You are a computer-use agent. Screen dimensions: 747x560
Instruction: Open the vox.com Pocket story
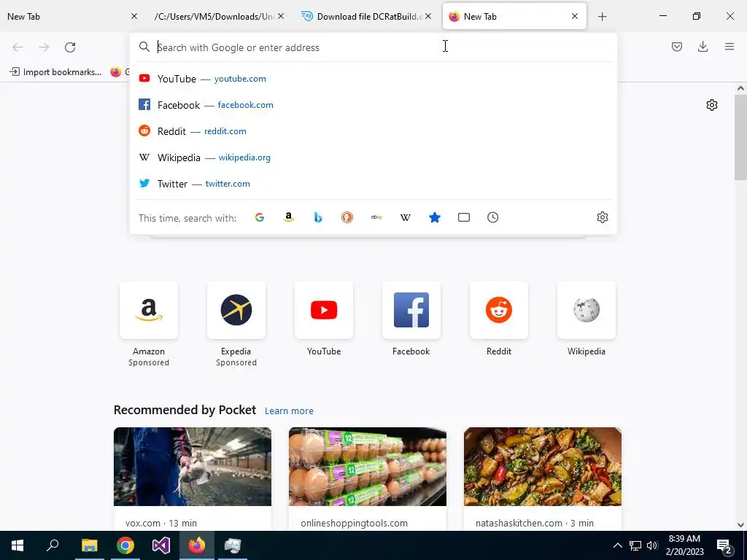click(x=193, y=478)
